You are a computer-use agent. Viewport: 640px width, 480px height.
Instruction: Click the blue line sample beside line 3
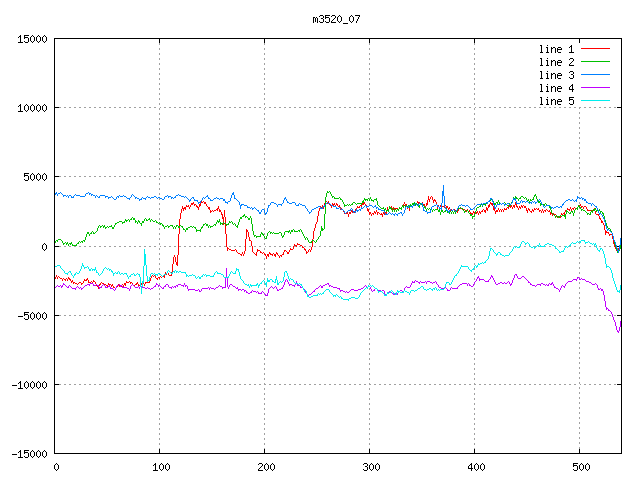(595, 75)
